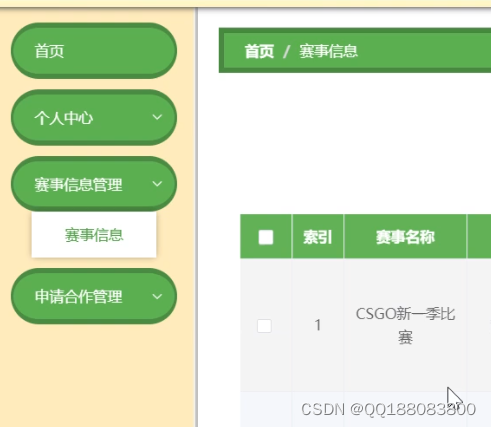The height and width of the screenshot is (427, 491).
Task: Click the 赛事信息 breadcrumb item
Action: [x=328, y=52]
